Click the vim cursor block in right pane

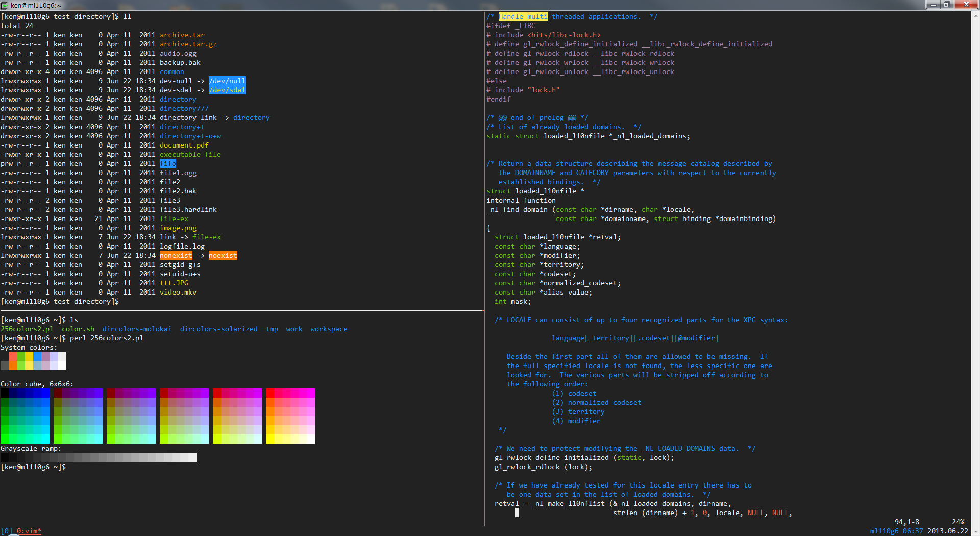517,513
